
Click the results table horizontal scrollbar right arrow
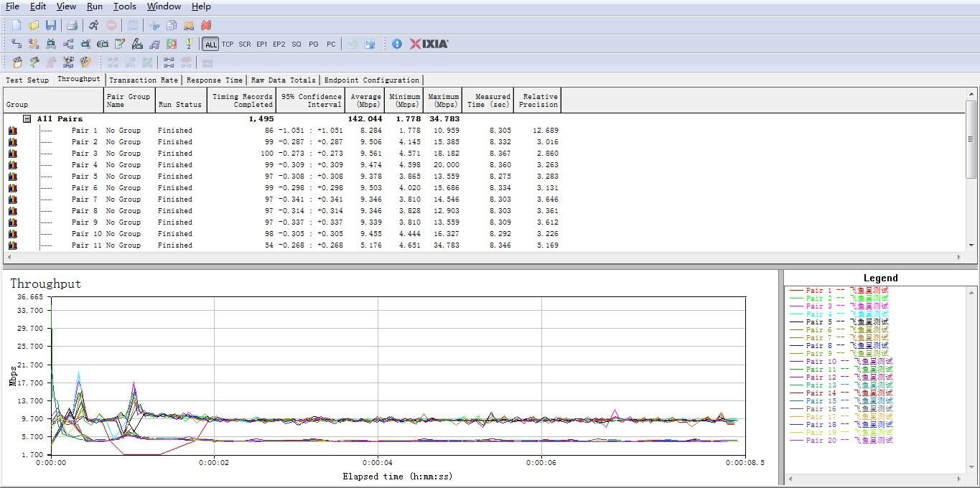tap(959, 257)
